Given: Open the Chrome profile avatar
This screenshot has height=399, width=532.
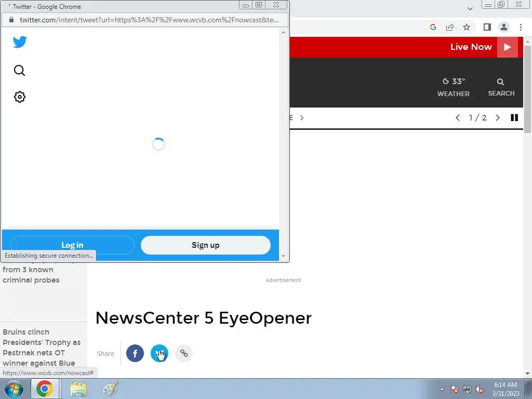Looking at the screenshot, I should pyautogui.click(x=504, y=27).
